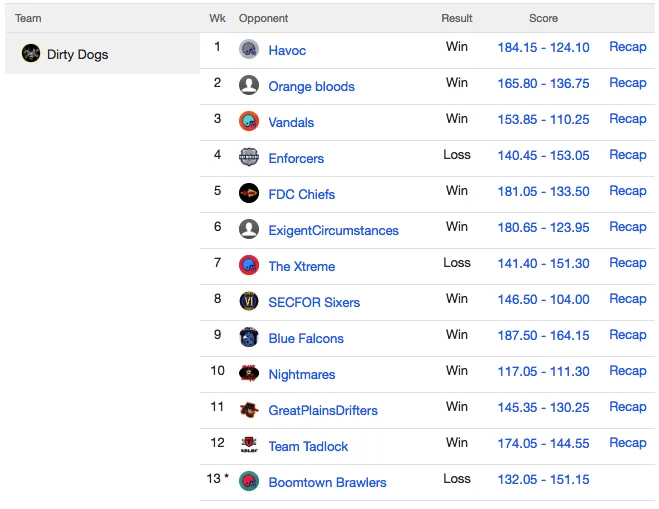Open the 132.05 - 151.15 score link
The width and height of the screenshot is (659, 509).
[x=543, y=479]
